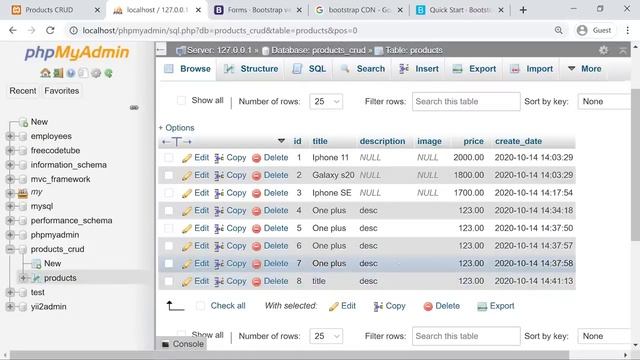Click Console icon at bottom
This screenshot has width=640, height=360.
[165, 344]
